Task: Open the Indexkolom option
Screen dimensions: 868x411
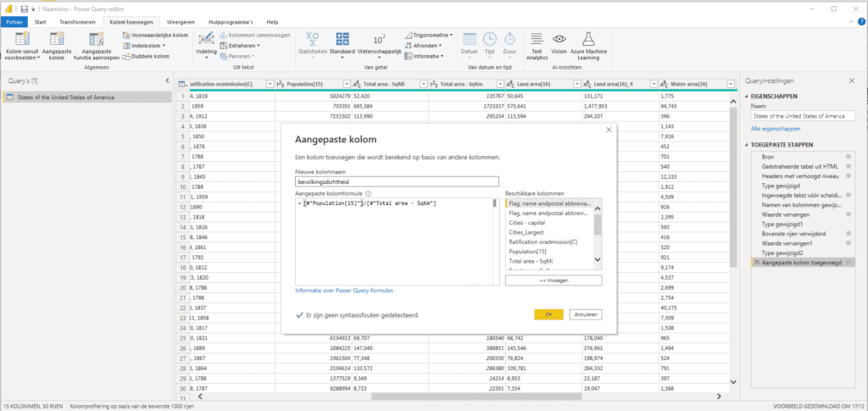Action: pos(144,46)
